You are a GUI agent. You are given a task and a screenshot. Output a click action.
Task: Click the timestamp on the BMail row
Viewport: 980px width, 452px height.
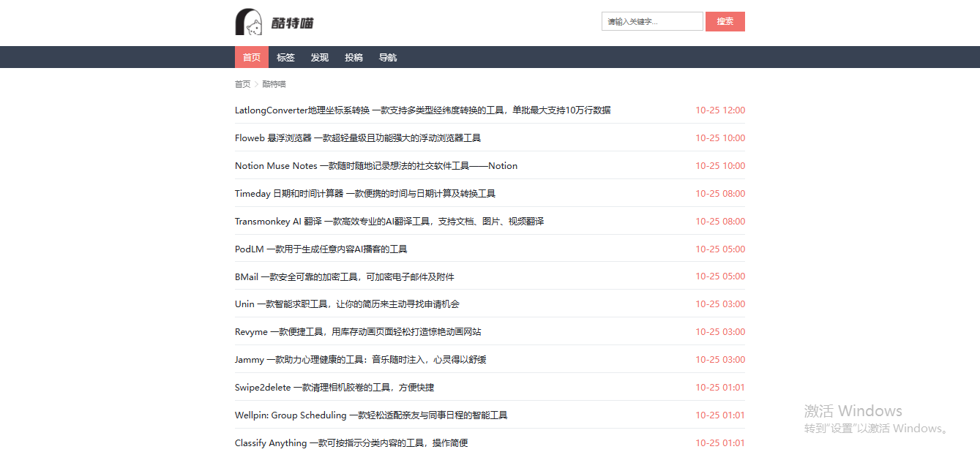click(x=720, y=276)
